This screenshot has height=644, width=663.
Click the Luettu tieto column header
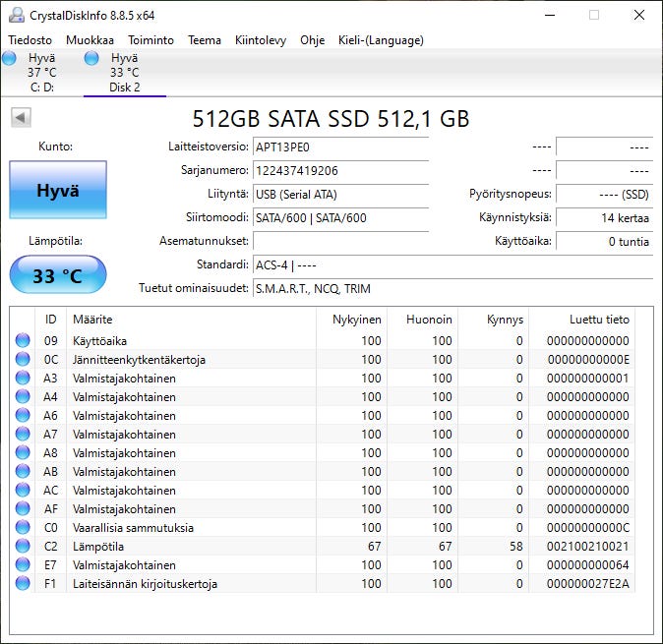point(598,320)
